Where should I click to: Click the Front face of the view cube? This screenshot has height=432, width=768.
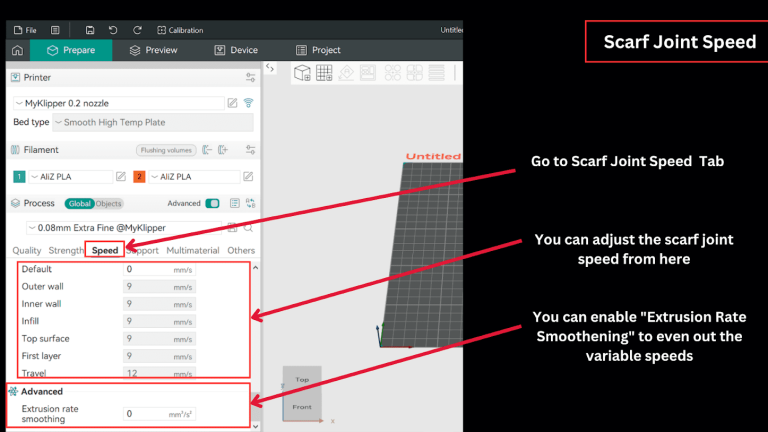coord(302,407)
